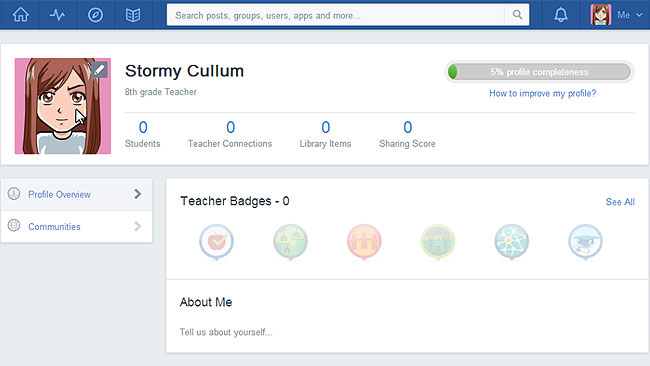650x366 pixels.
Task: Click the 'About Me' heading
Action: (206, 302)
